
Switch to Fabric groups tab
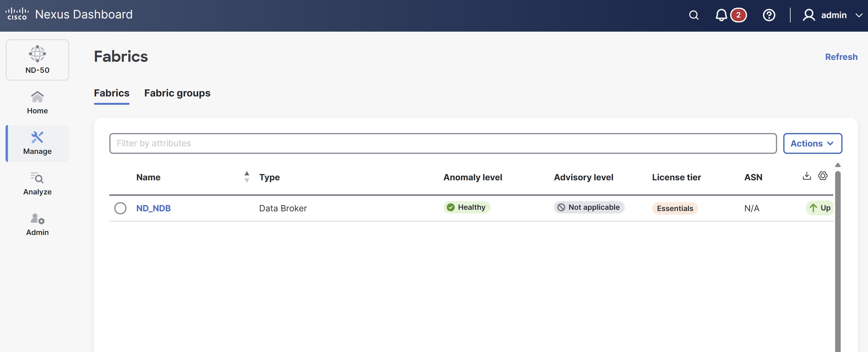(177, 93)
